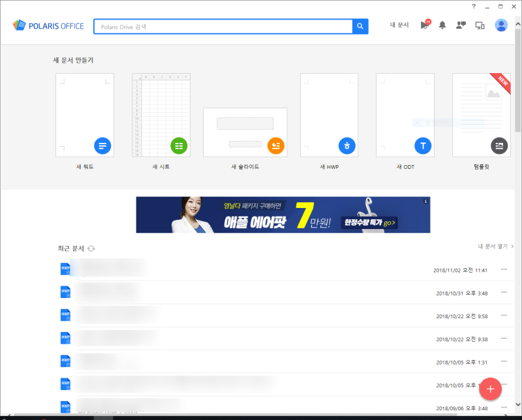
Task: Click the vertical scrollbar down arrow
Action: click(x=518, y=404)
